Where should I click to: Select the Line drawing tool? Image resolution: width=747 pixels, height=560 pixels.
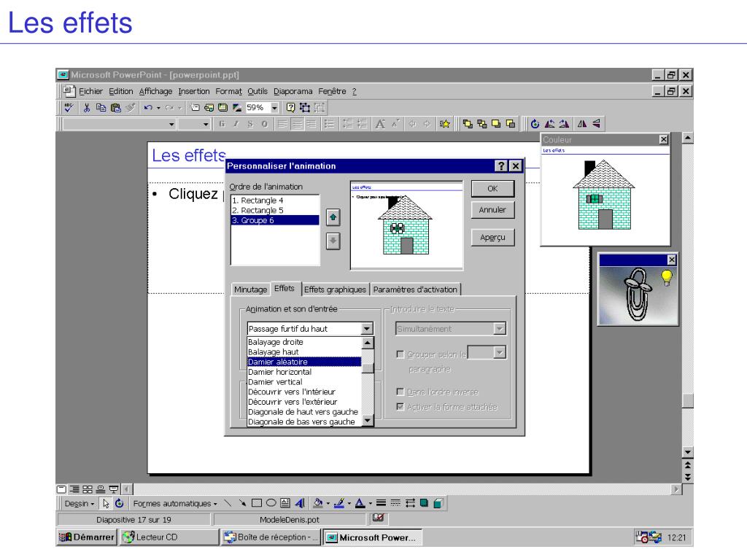coord(228,503)
